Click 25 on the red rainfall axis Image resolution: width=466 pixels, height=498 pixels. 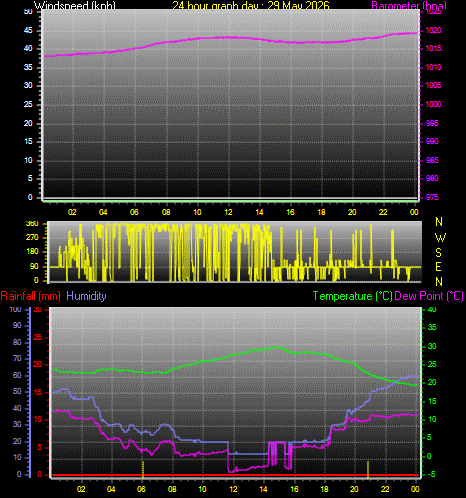pyautogui.click(x=38, y=337)
